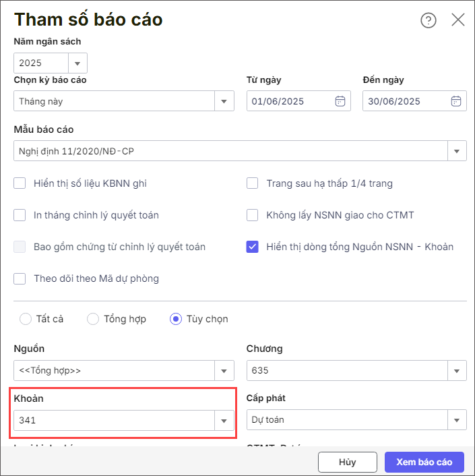This screenshot has height=476, width=475.
Task: Click the Từ ngày date field
Action: coord(290,102)
